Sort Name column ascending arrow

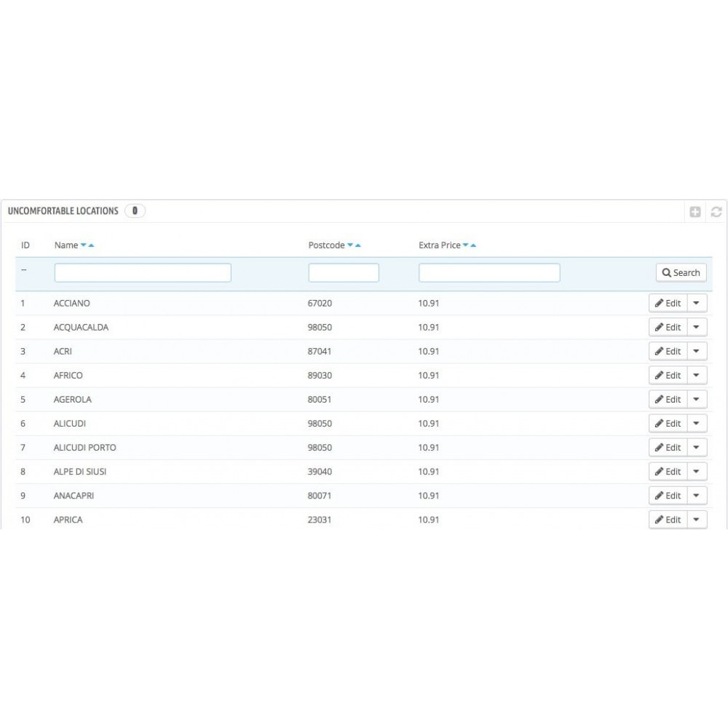click(91, 245)
